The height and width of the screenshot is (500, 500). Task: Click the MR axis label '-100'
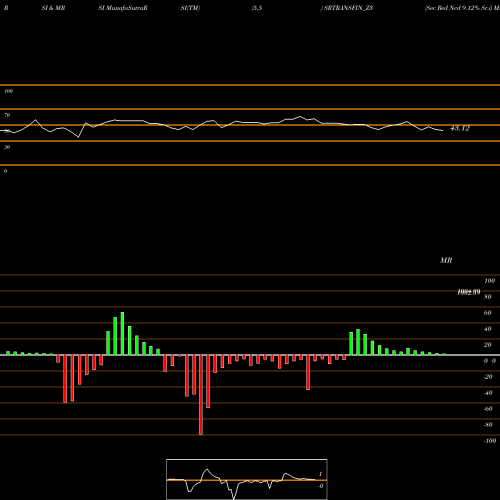(490, 441)
